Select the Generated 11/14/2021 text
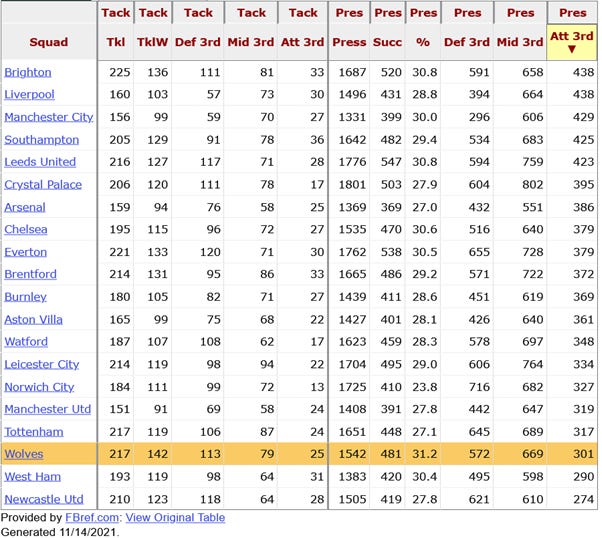 pos(60,532)
